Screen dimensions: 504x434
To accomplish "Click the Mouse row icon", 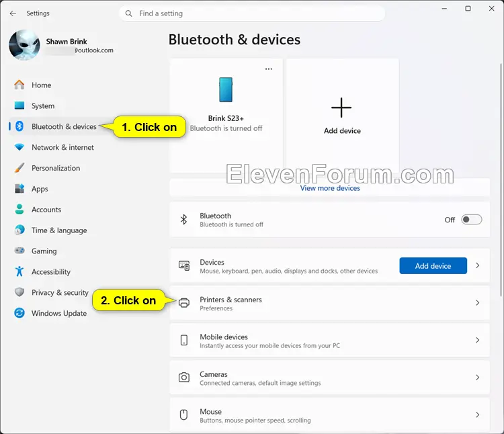I will [184, 415].
